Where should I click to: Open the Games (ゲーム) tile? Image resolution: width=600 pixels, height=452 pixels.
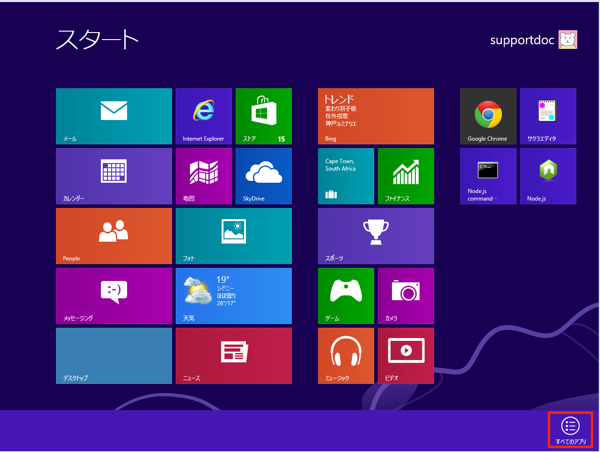coord(346,296)
